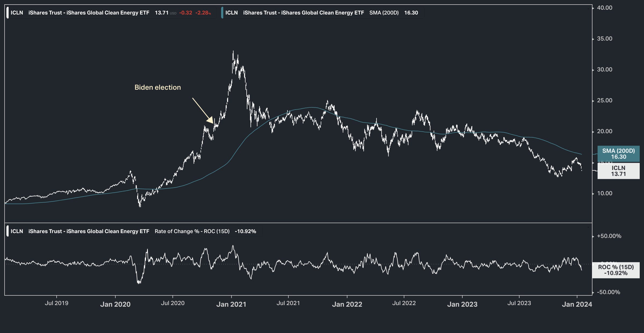Click the SMA (200D) 16.30 axis tag
The width and height of the screenshot is (644, 333).
[x=619, y=154]
